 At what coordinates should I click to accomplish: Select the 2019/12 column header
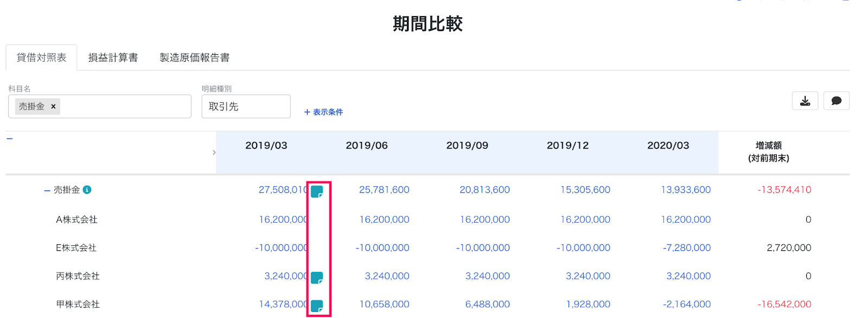point(567,145)
